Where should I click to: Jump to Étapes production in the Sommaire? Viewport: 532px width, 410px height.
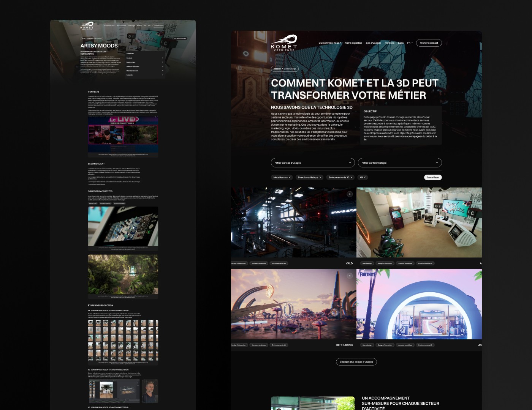click(132, 71)
